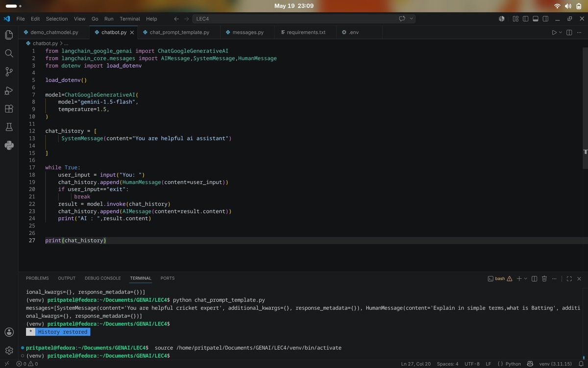The image size is (588, 368).
Task: Close the terminal panel
Action: pyautogui.click(x=579, y=278)
